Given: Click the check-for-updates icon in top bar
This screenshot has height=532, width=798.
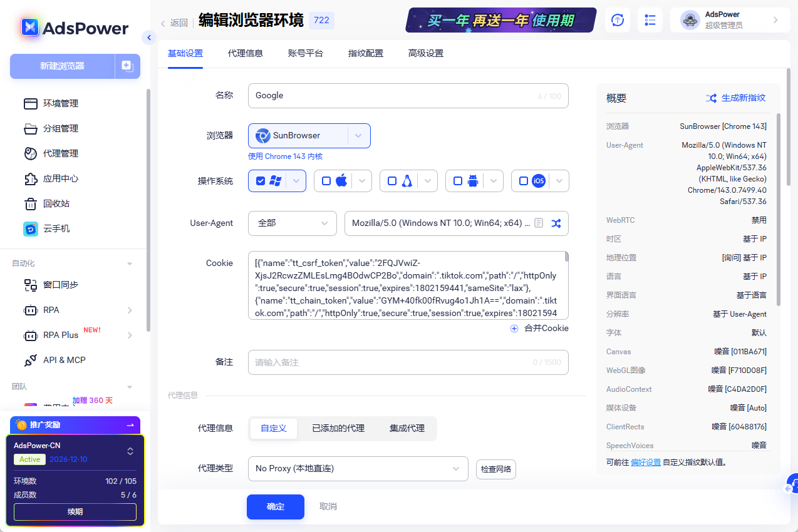Looking at the screenshot, I should 617,19.
